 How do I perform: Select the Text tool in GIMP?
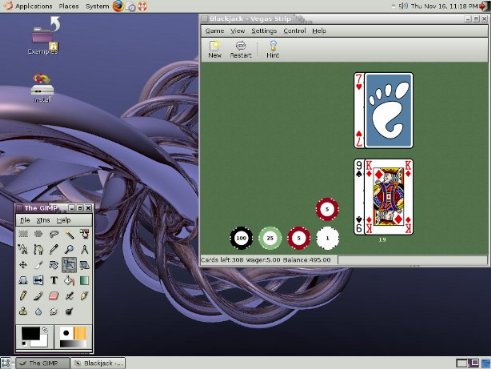(x=54, y=280)
